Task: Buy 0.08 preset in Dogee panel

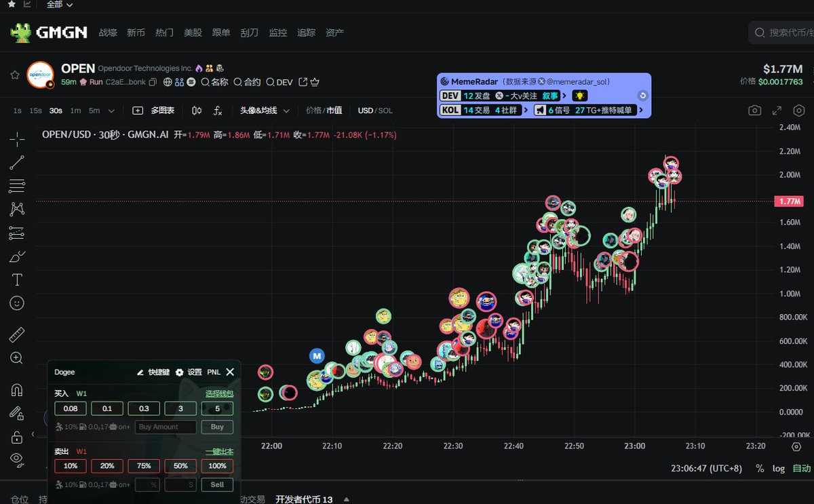Action: pyautogui.click(x=71, y=408)
